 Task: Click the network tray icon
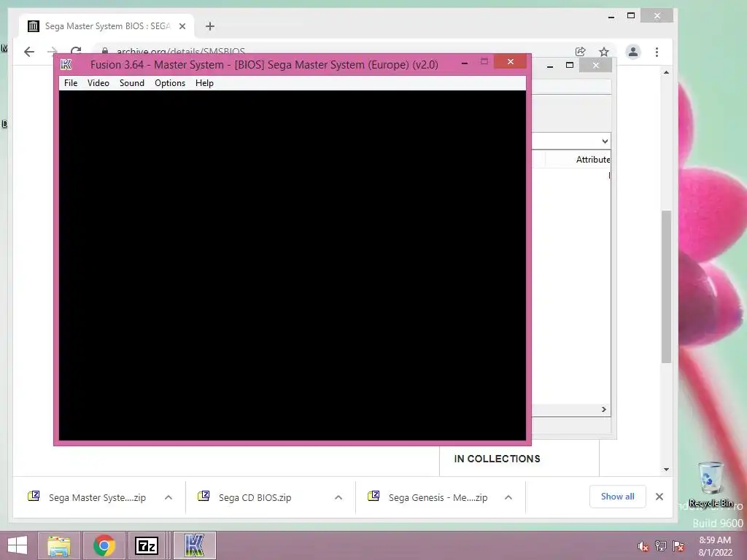coord(661,546)
